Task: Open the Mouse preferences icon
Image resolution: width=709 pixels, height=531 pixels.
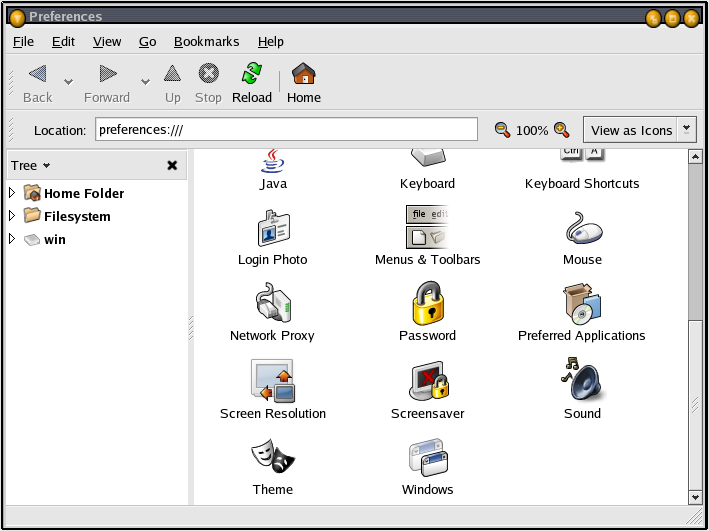Action: [584, 228]
